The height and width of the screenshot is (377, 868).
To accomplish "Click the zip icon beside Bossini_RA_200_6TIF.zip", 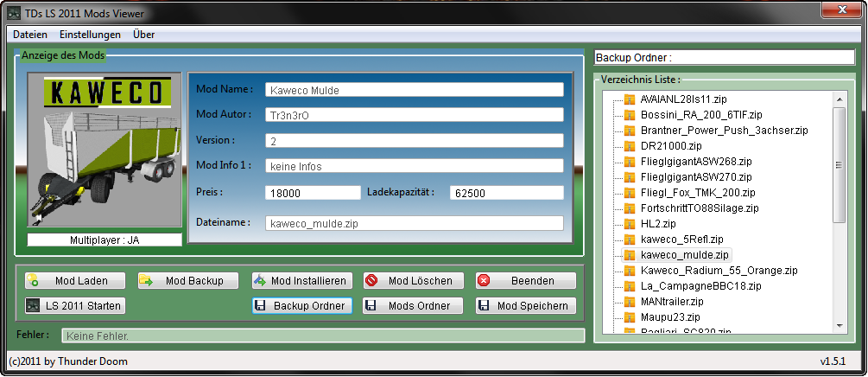I will pos(630,115).
